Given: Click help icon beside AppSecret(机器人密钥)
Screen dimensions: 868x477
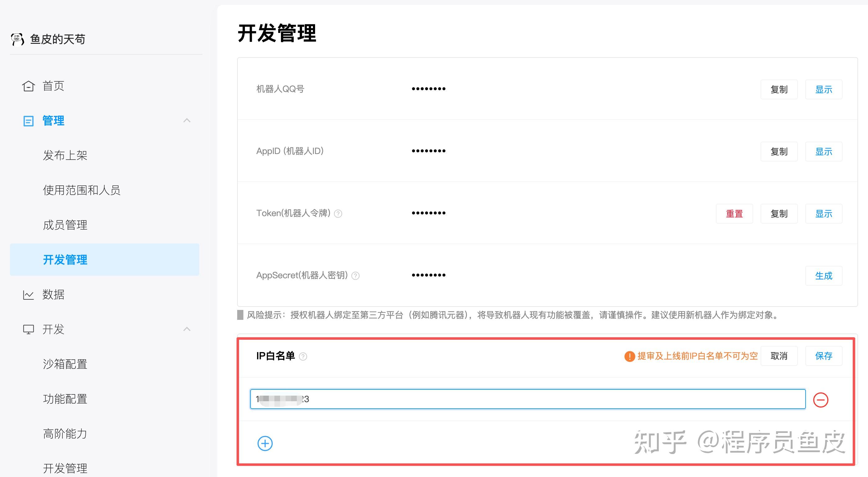Looking at the screenshot, I should 355,276.
